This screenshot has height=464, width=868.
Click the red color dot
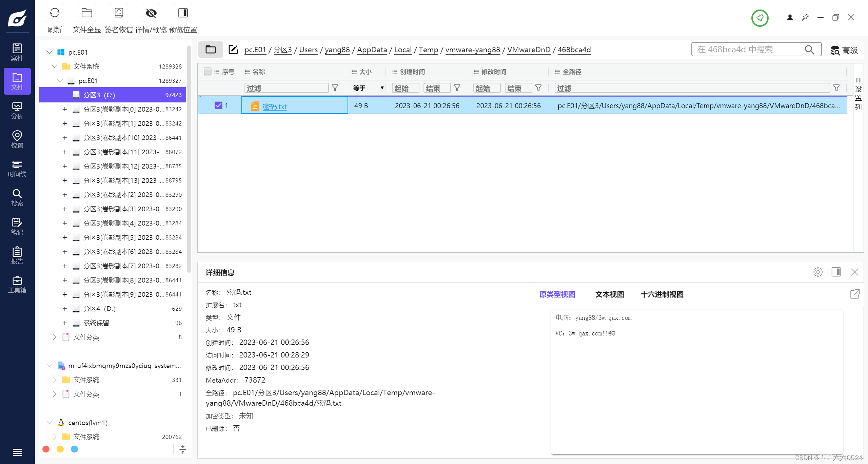(46, 449)
